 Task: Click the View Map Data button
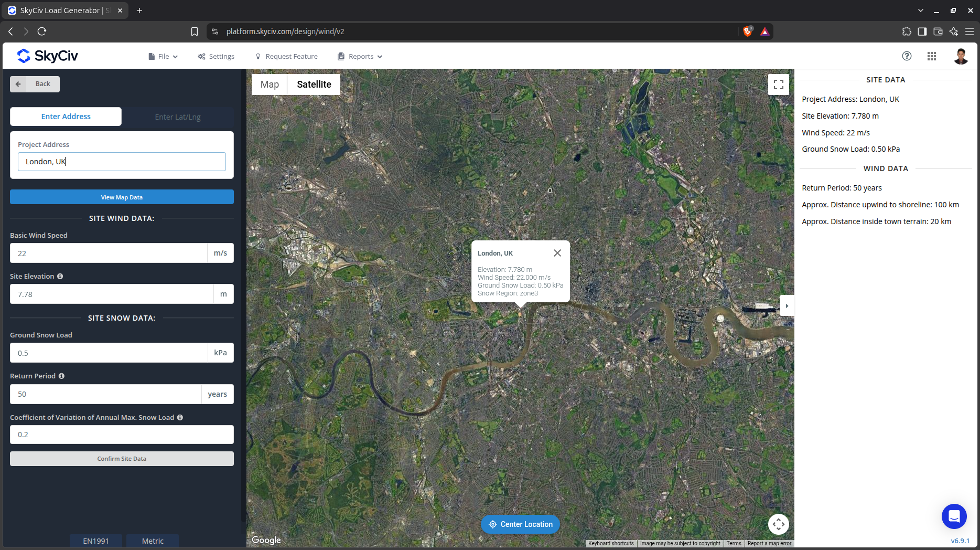pos(122,197)
